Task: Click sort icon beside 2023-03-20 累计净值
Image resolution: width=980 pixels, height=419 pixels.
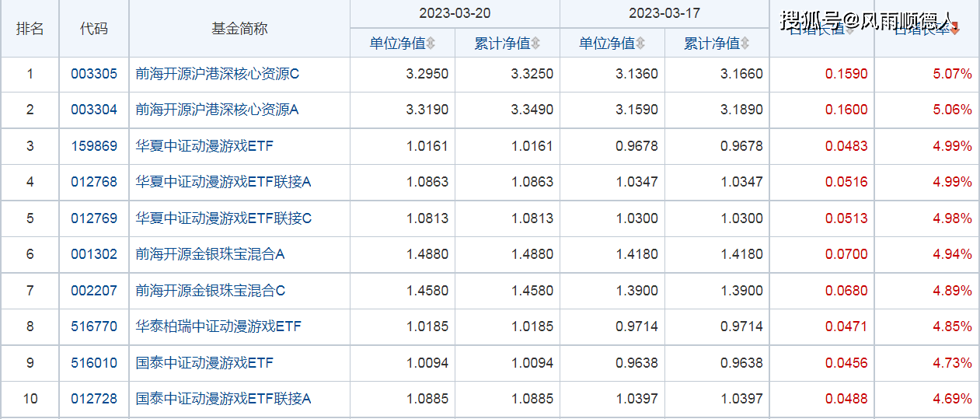Action: pyautogui.click(x=535, y=44)
